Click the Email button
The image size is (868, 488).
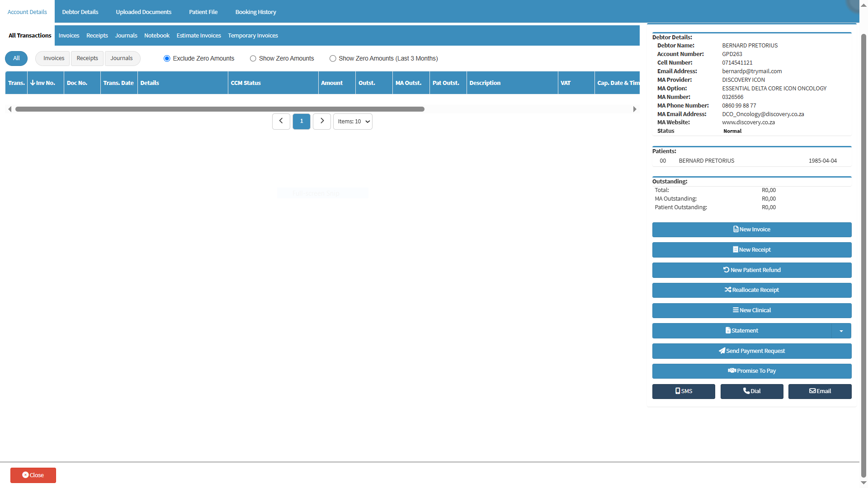[820, 391]
